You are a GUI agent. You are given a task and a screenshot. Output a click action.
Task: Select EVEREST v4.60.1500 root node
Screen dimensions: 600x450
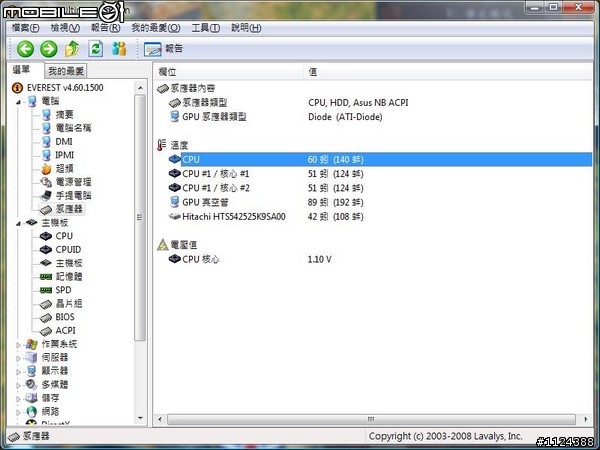tap(65, 88)
